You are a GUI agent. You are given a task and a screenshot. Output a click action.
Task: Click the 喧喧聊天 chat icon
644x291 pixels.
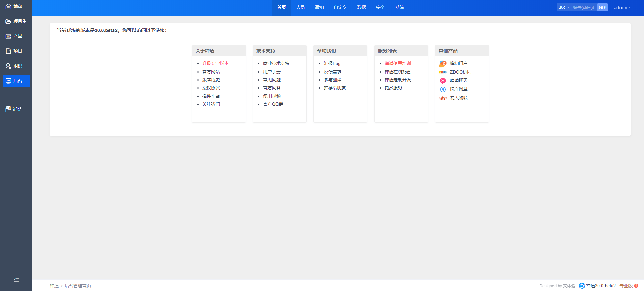coord(443,81)
